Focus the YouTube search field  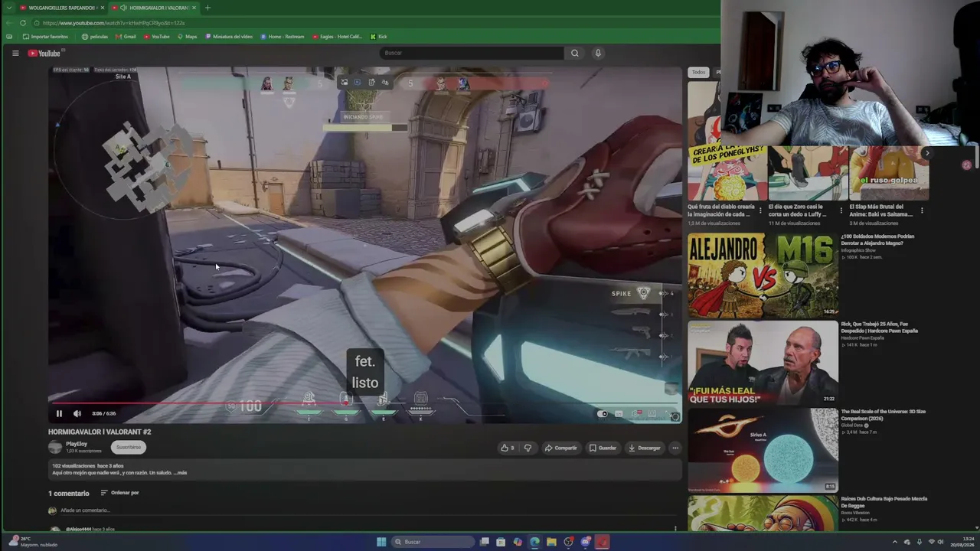(472, 53)
